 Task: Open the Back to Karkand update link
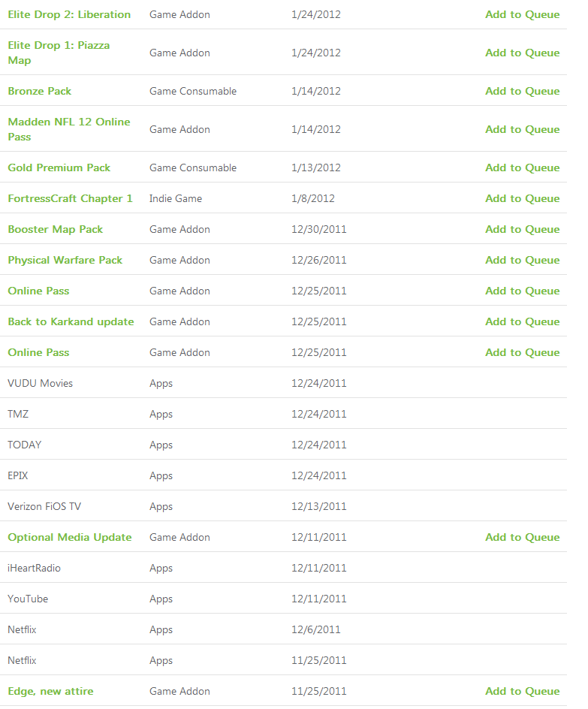click(71, 321)
